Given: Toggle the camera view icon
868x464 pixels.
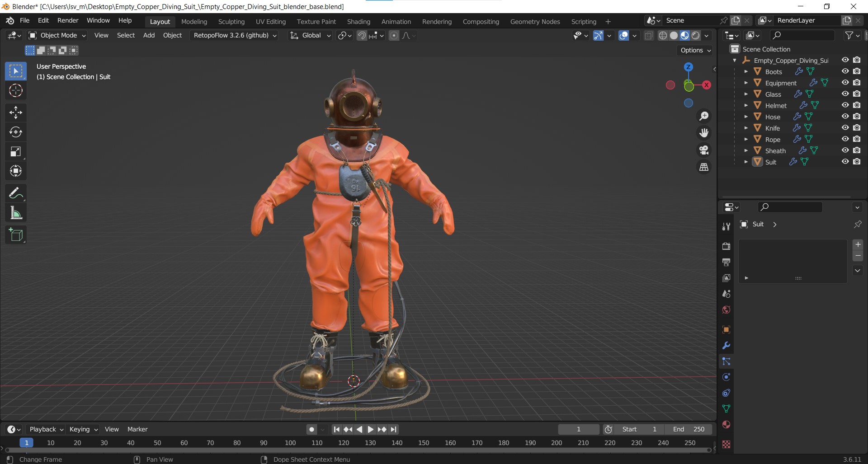Looking at the screenshot, I should (x=704, y=150).
